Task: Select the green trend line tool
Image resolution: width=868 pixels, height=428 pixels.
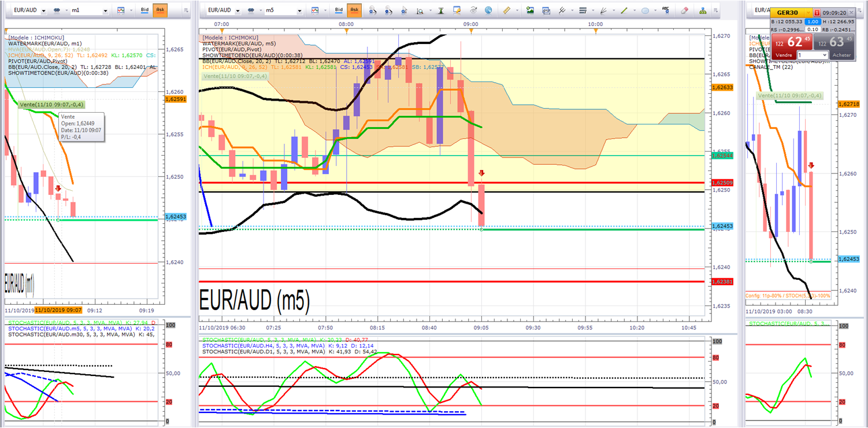Action: 624,10
